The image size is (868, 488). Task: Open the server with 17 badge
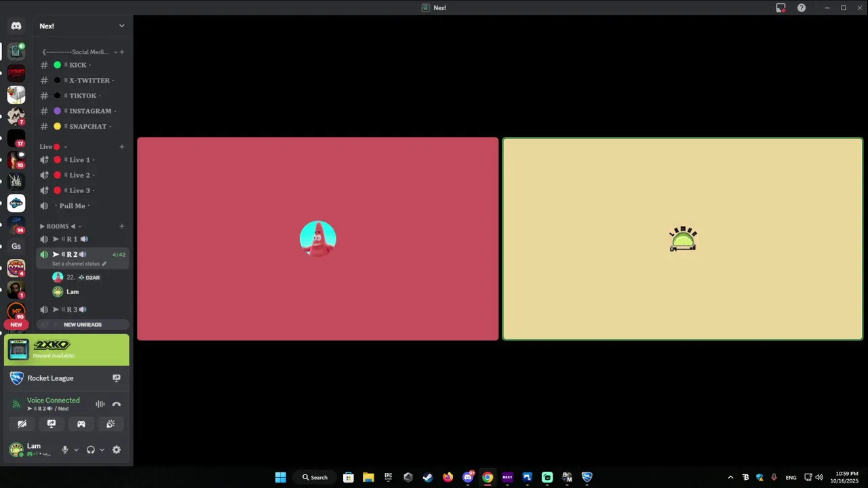[x=16, y=138]
